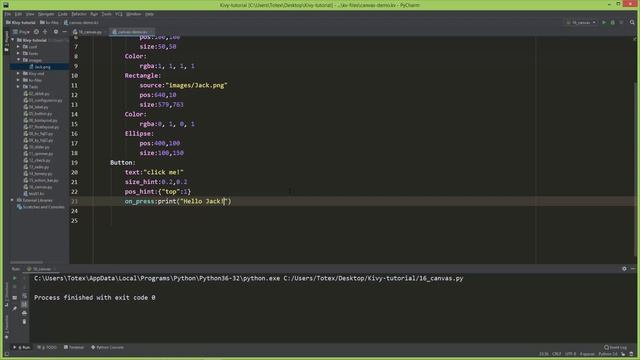The image size is (640, 360).
Task: Click the up arrow in Run console toolbar
Action: pos(24,278)
